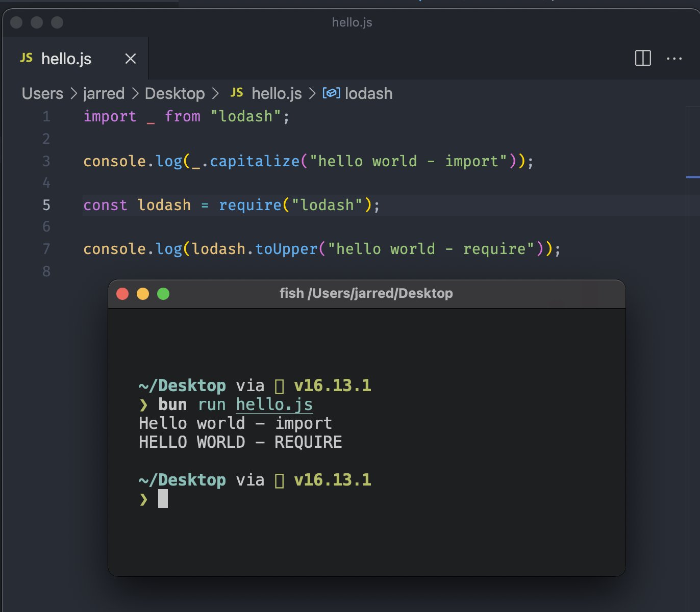Click the JS icon beside hello.js in breadcrumbs
Image resolution: width=700 pixels, height=612 pixels.
click(237, 93)
